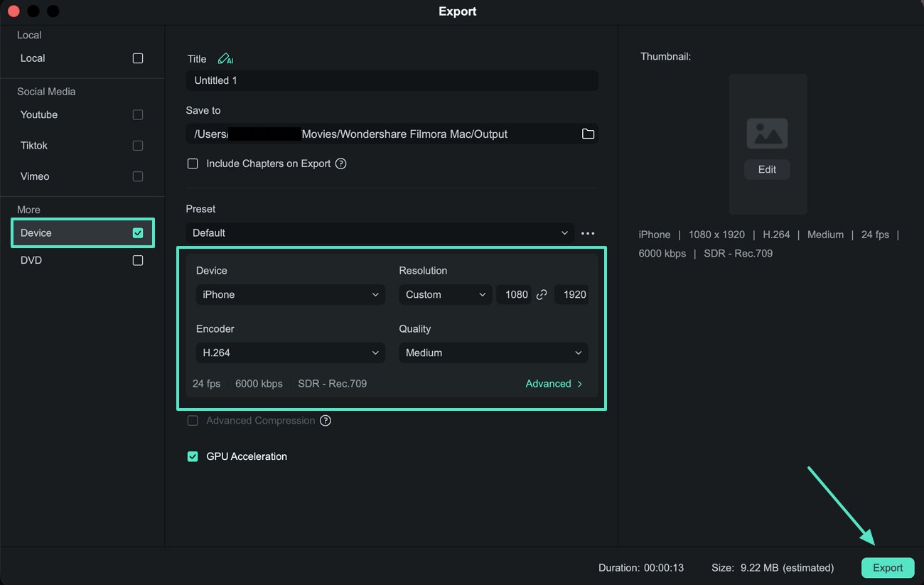Disable the GPU Acceleration checkbox
This screenshot has width=924, height=585.
[x=193, y=456]
